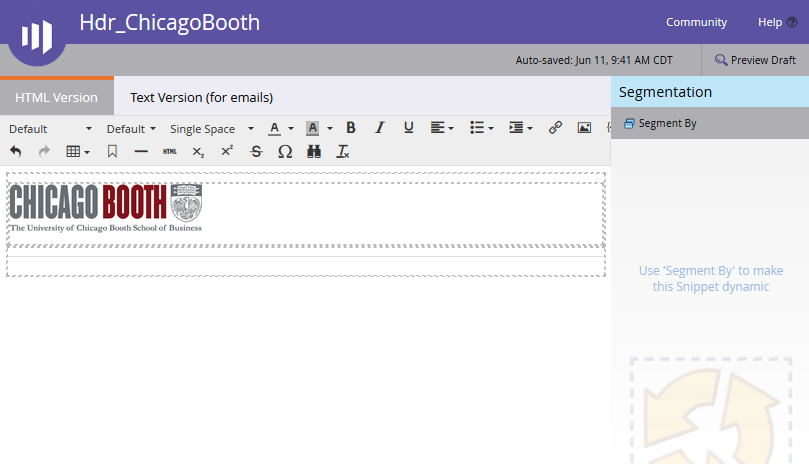Undo the last action

tap(15, 152)
